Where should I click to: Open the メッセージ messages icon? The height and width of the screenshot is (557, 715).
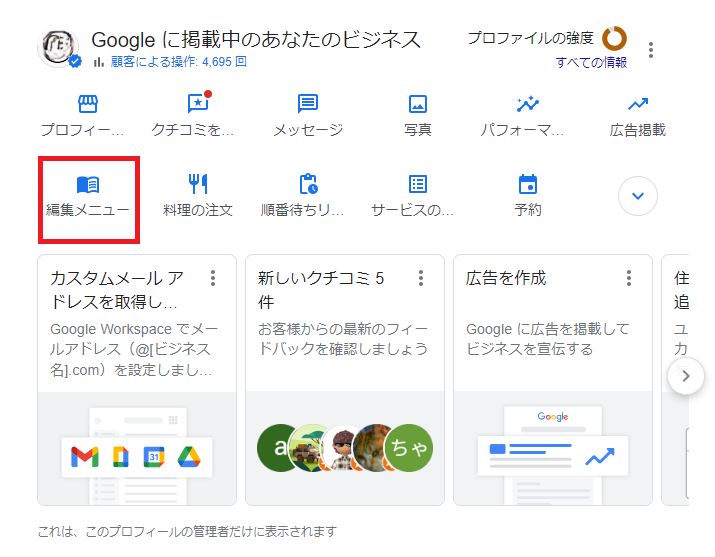(308, 103)
